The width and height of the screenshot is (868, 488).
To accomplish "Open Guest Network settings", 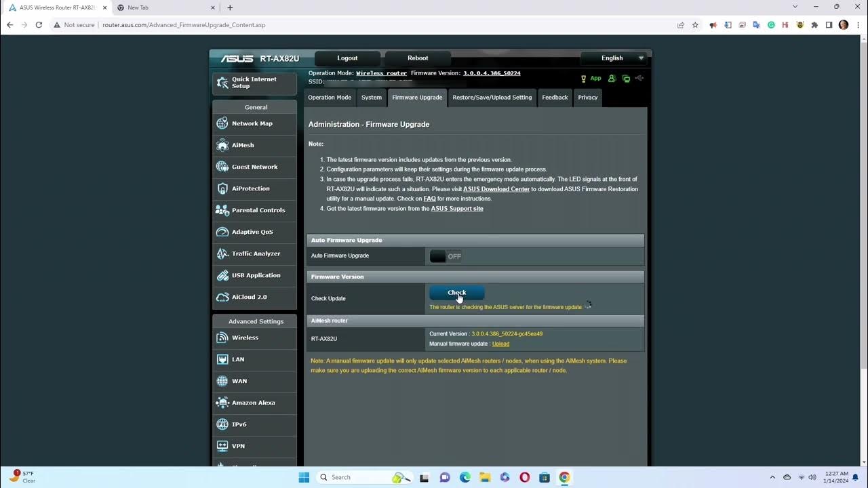I will tap(254, 167).
